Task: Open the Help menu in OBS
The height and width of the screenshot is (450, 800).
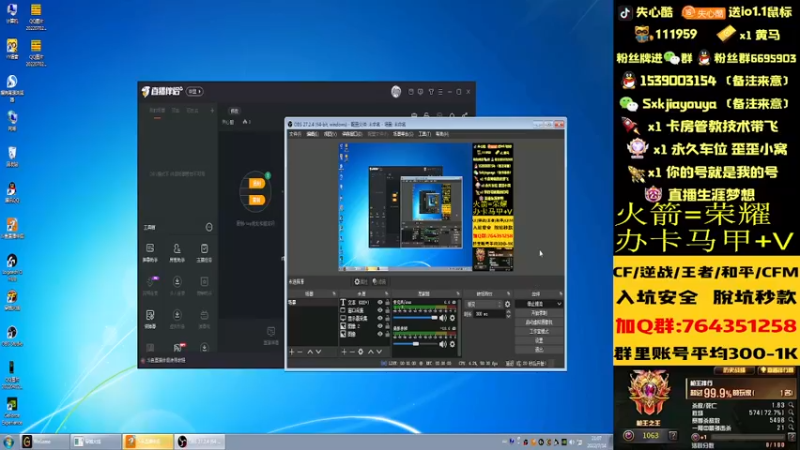Action: (442, 134)
